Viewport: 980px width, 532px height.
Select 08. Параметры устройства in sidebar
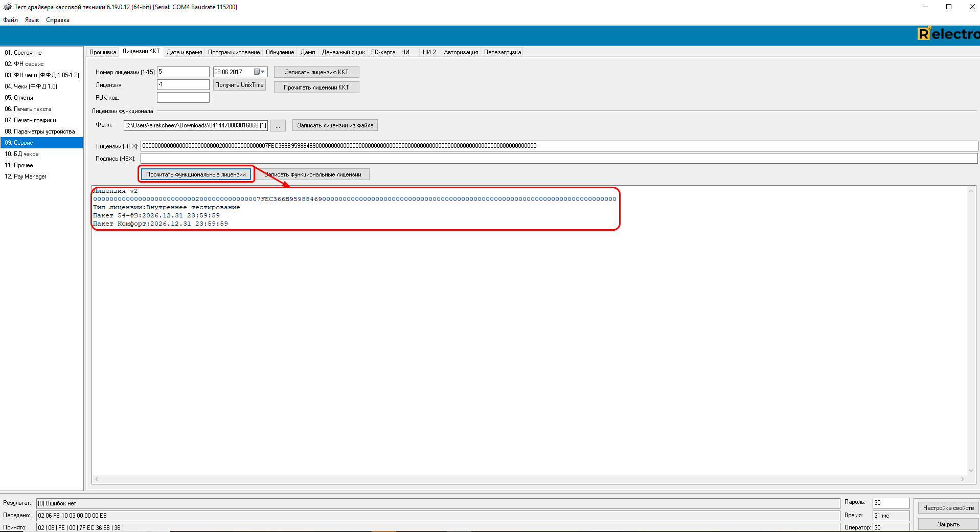[x=40, y=131]
